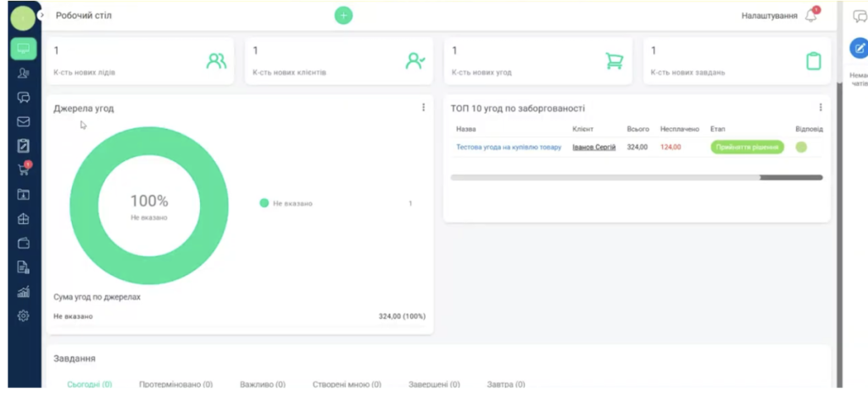868x403 pixels.
Task: Switch to the Важливо (0) tab
Action: click(x=262, y=384)
